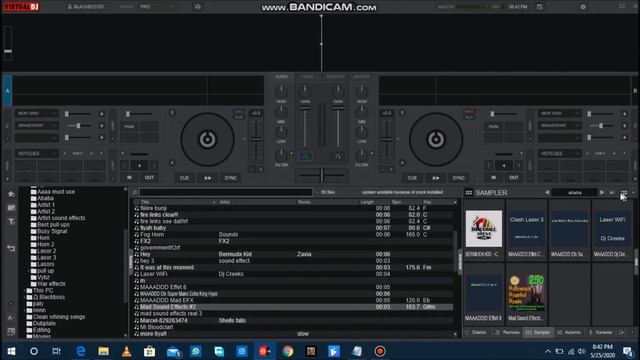Select 'It was at this moment' track
The height and width of the screenshot is (360, 640).
(x=293, y=267)
